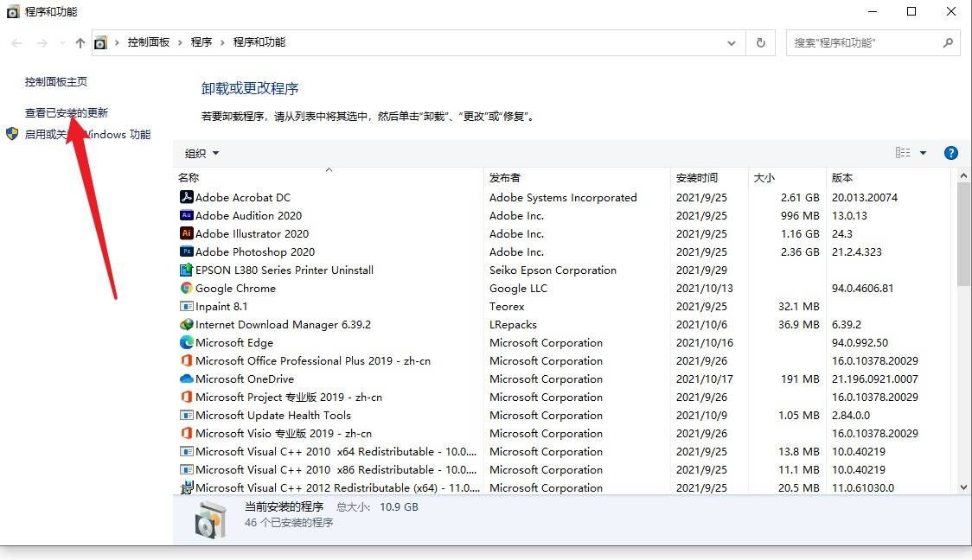Click the 191 MB size cell

(800, 379)
